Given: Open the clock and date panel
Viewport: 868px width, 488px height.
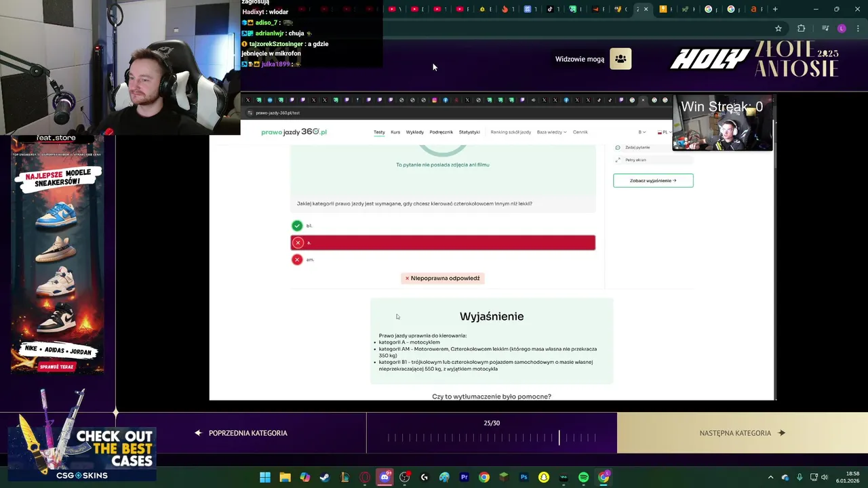Looking at the screenshot, I should click(849, 477).
